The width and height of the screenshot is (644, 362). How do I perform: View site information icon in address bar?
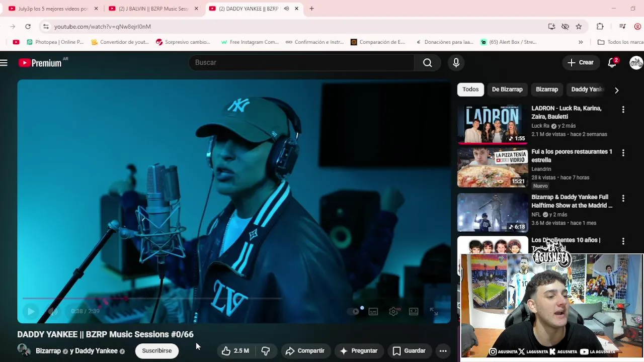pyautogui.click(x=46, y=27)
